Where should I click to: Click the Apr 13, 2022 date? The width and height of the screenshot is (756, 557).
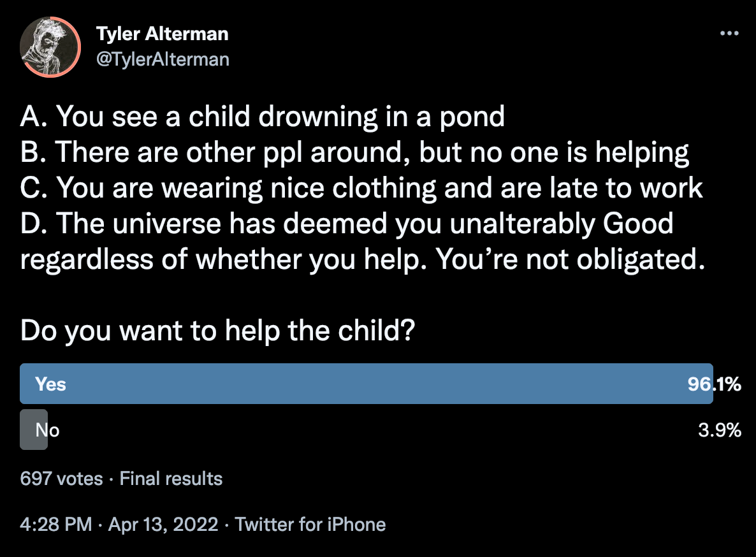(x=163, y=524)
